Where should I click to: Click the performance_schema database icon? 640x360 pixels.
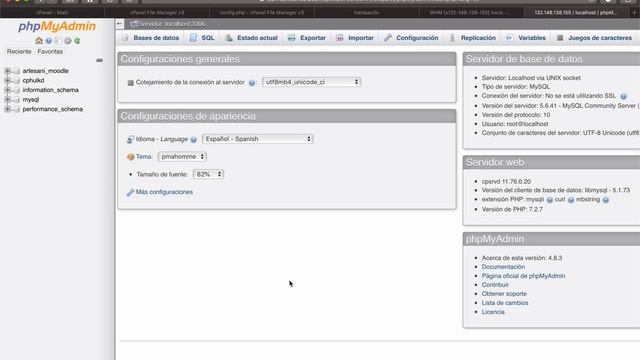[x=17, y=109]
